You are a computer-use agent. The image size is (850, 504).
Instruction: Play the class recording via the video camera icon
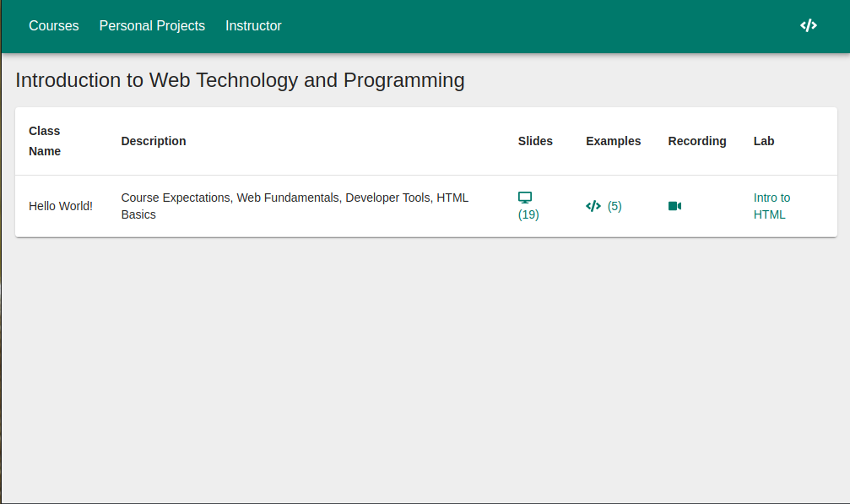(x=674, y=206)
